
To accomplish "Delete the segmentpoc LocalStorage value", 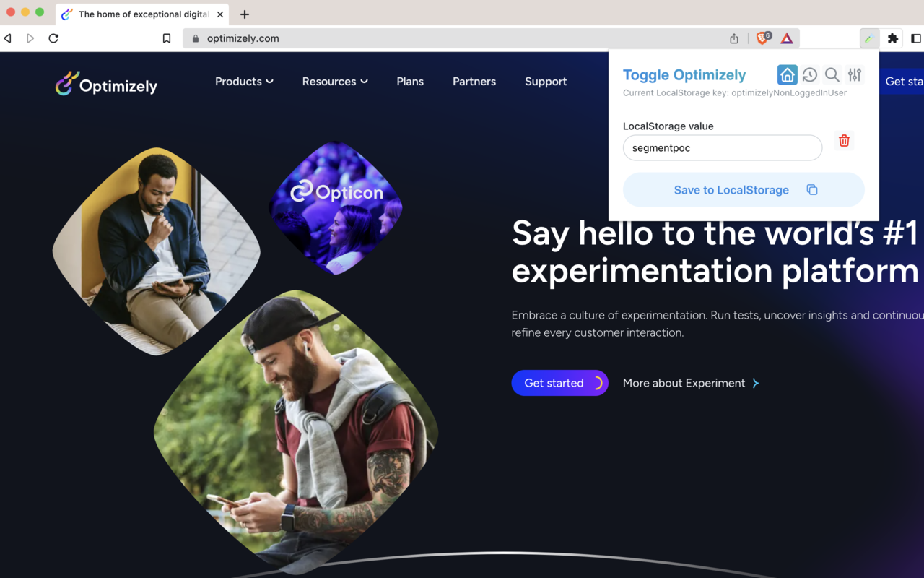I will (x=844, y=141).
